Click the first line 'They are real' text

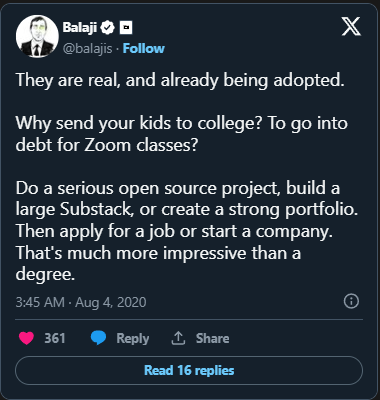180,80
